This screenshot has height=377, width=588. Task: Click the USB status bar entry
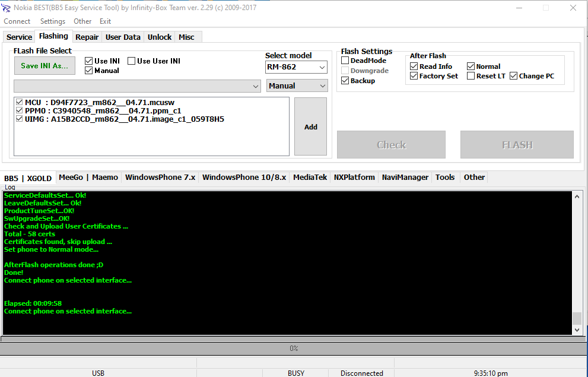98,373
